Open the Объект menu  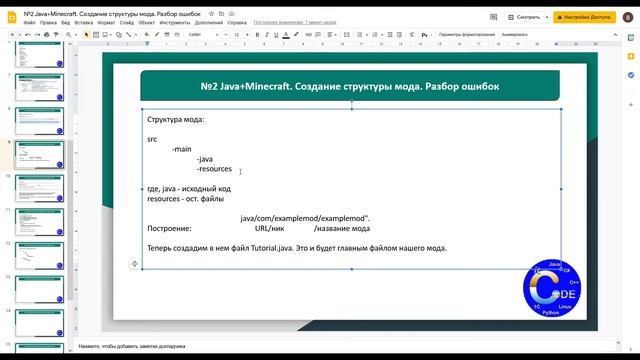[147, 23]
